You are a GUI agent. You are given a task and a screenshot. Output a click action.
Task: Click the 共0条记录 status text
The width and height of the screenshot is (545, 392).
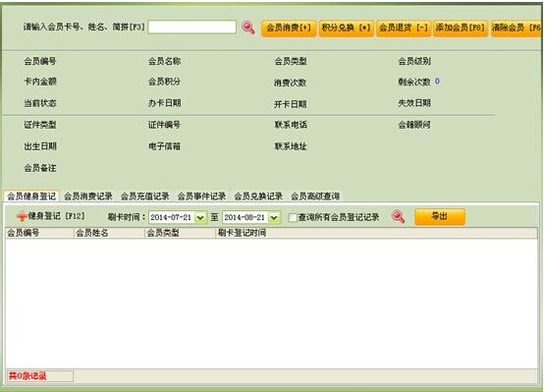coord(27,376)
